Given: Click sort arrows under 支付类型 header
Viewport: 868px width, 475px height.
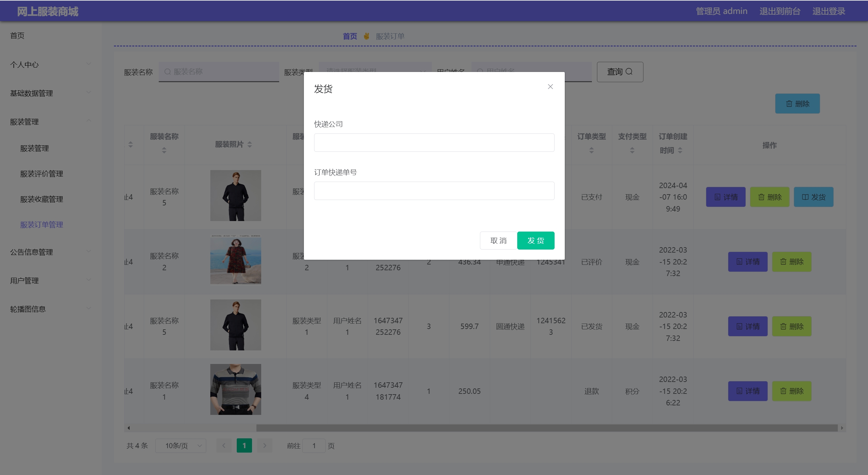Looking at the screenshot, I should (632, 150).
